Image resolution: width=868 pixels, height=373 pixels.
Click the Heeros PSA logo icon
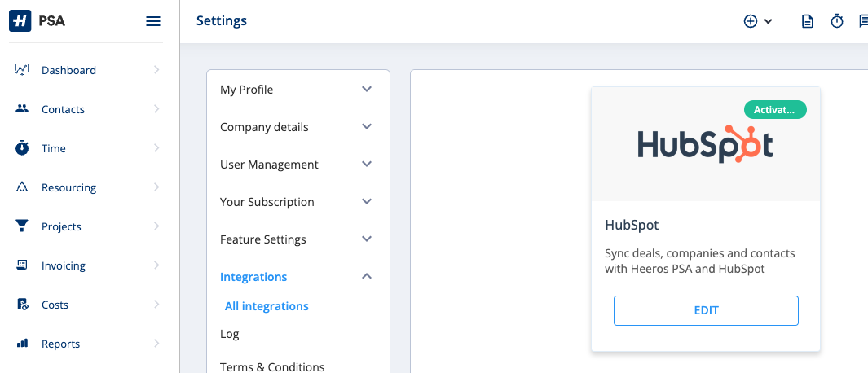[x=20, y=21]
